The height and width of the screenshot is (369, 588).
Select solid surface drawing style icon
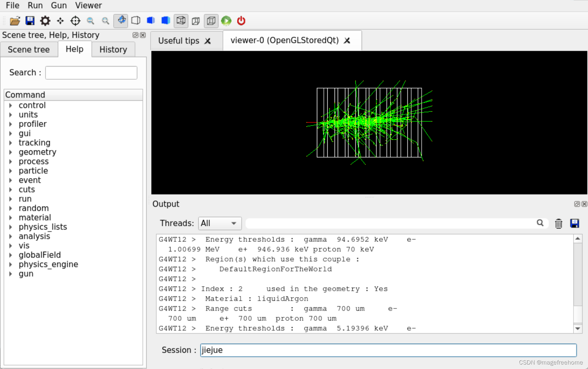[166, 21]
